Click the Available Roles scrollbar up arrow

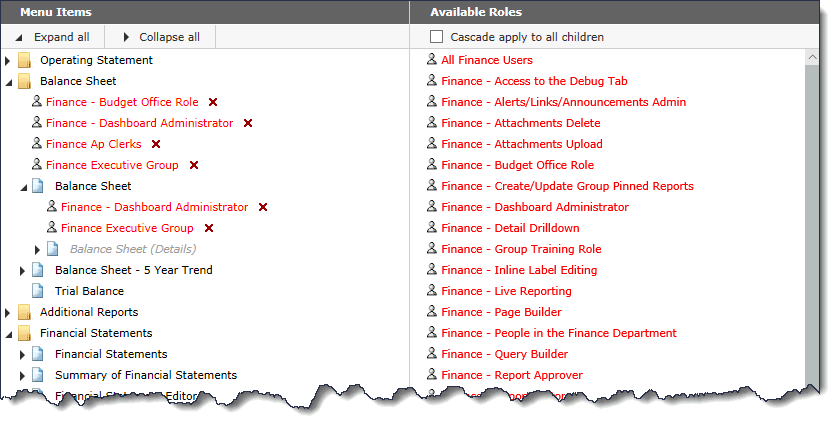812,58
